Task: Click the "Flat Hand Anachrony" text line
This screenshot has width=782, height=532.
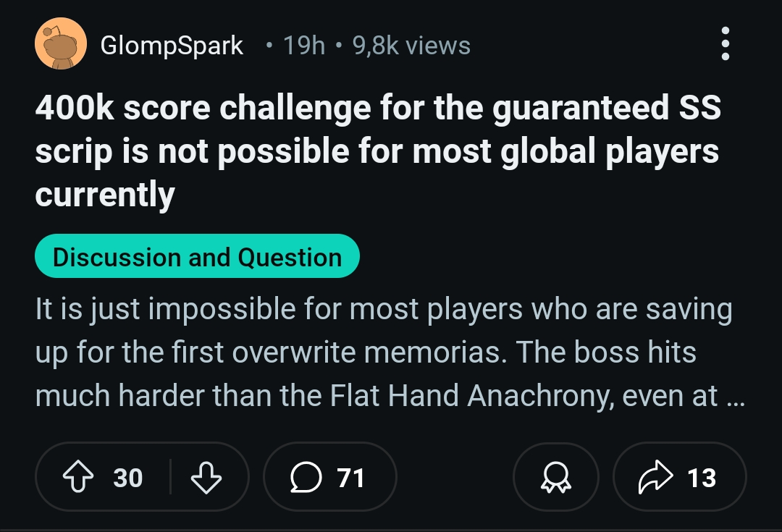Action: coord(389,396)
